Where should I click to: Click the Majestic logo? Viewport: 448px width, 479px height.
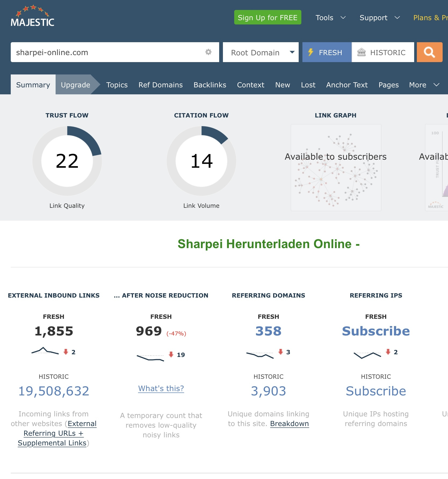(x=32, y=16)
